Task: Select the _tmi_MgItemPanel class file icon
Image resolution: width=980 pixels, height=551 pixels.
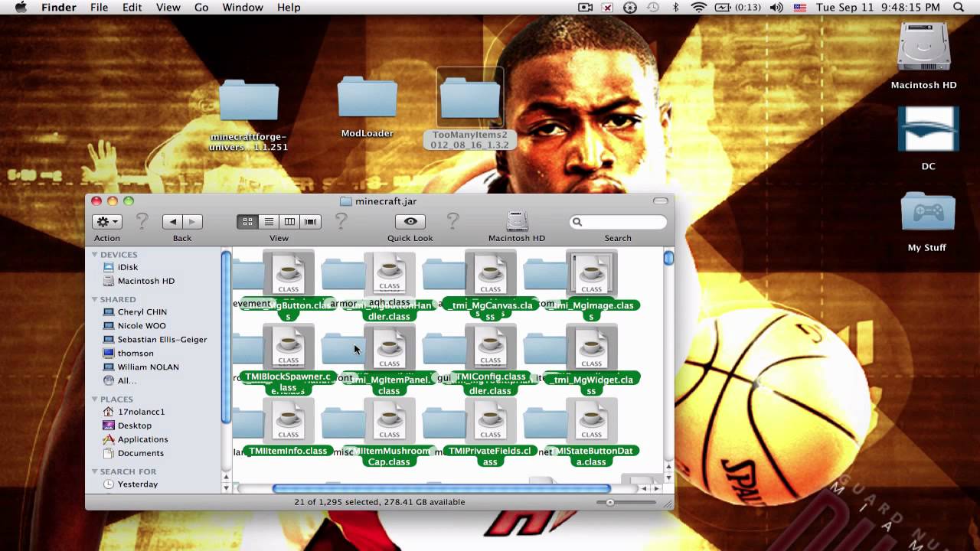Action: click(389, 347)
